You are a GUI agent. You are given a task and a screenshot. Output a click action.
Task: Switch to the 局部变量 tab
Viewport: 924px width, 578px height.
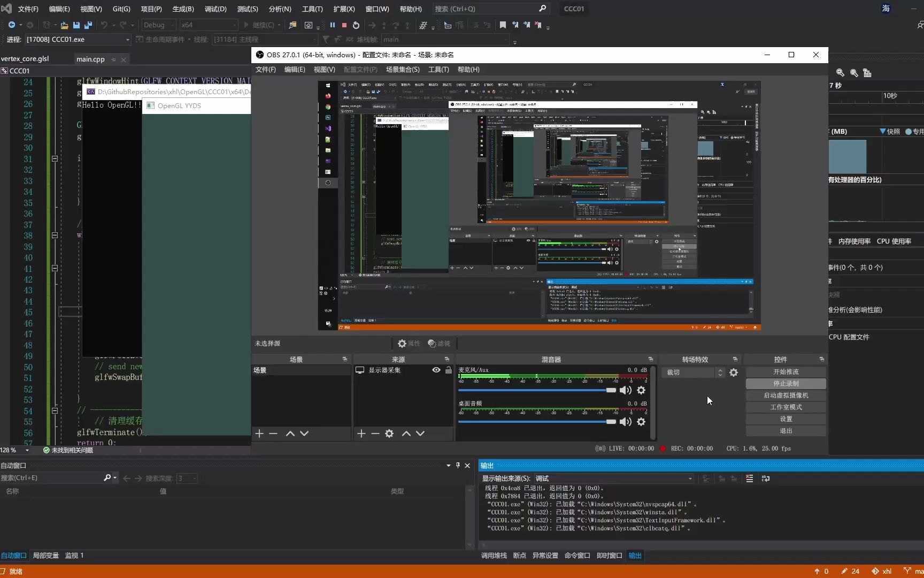coord(46,556)
